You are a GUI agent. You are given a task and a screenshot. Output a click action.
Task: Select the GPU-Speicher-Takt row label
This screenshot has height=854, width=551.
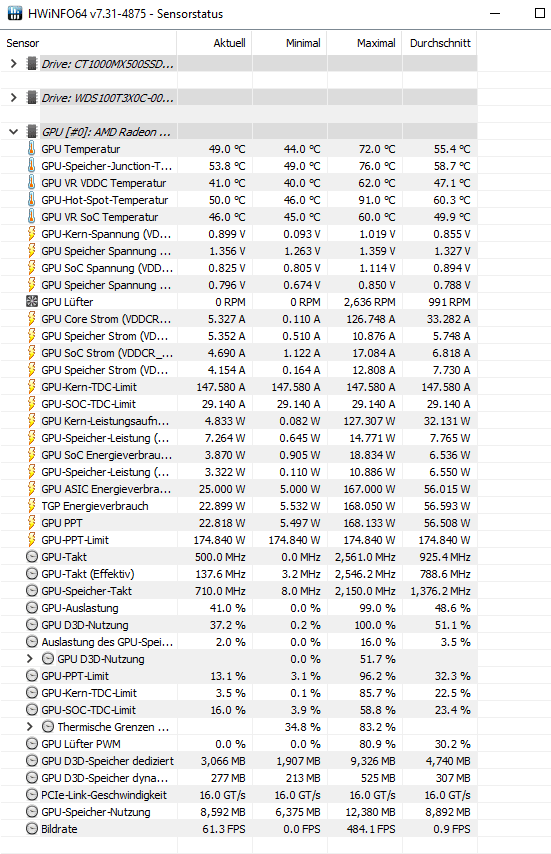87,591
